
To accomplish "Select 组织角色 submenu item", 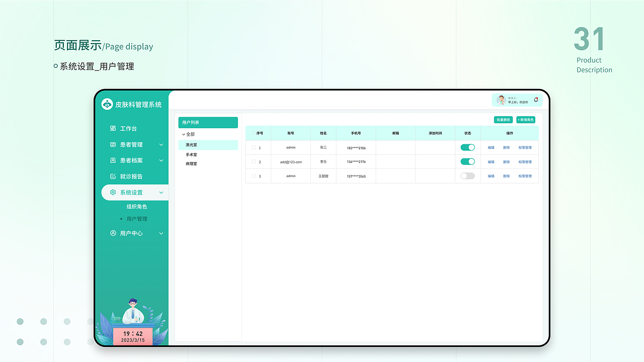I will [137, 207].
